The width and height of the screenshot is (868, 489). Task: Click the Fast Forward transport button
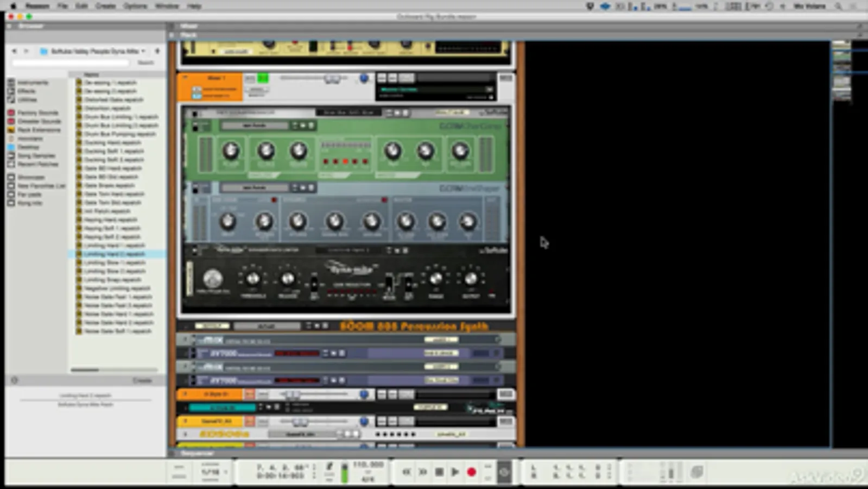pyautogui.click(x=422, y=472)
